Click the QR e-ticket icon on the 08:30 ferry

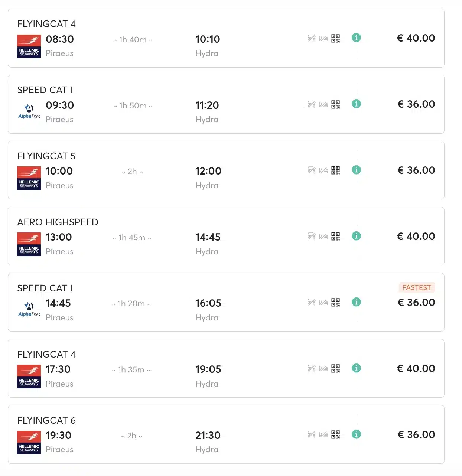tap(336, 39)
